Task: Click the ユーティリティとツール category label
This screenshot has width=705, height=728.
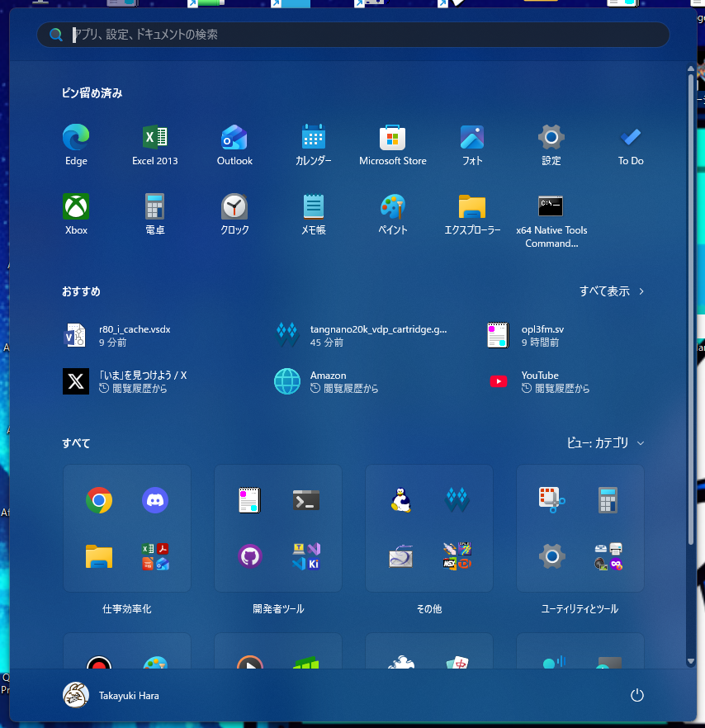Action: (580, 608)
